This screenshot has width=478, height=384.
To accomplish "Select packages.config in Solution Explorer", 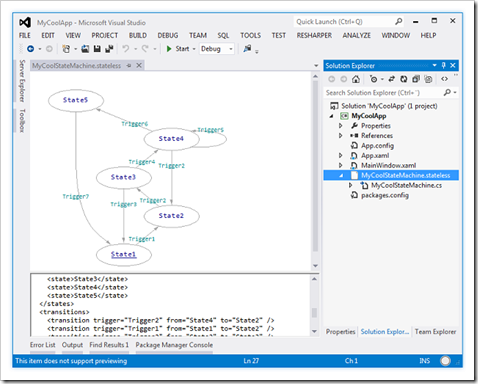I will click(x=385, y=195).
